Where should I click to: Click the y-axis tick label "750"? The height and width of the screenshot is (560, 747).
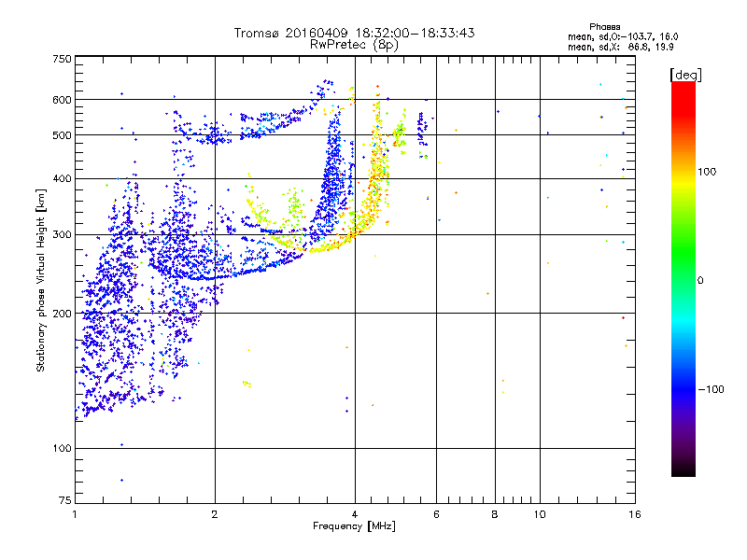click(62, 59)
